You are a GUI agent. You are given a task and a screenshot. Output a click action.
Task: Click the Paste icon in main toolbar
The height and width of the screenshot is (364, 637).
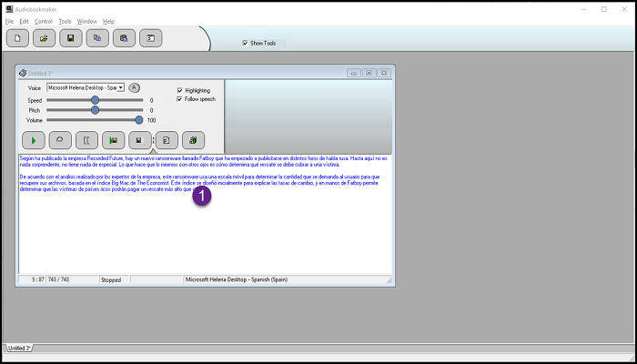coord(124,38)
